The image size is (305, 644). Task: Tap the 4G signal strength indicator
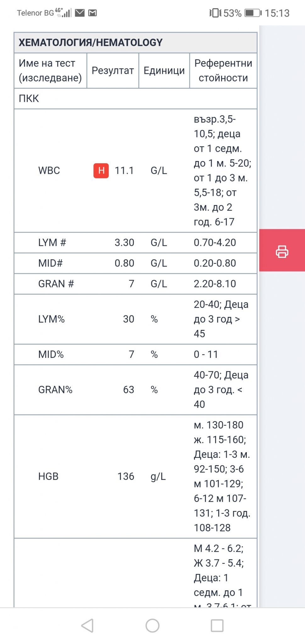point(64,13)
